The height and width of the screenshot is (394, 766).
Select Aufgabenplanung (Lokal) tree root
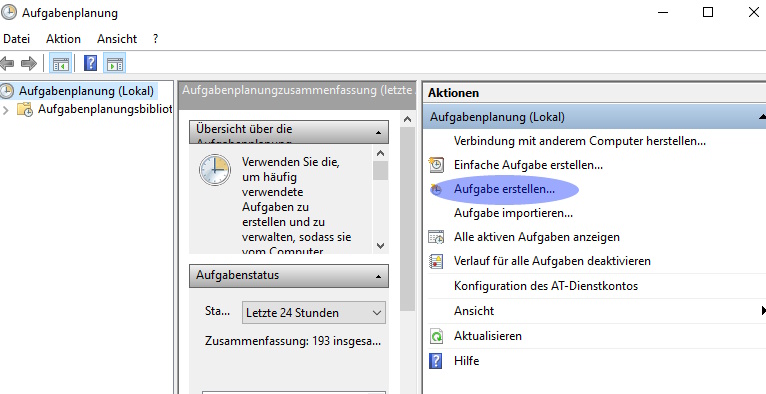(x=86, y=91)
